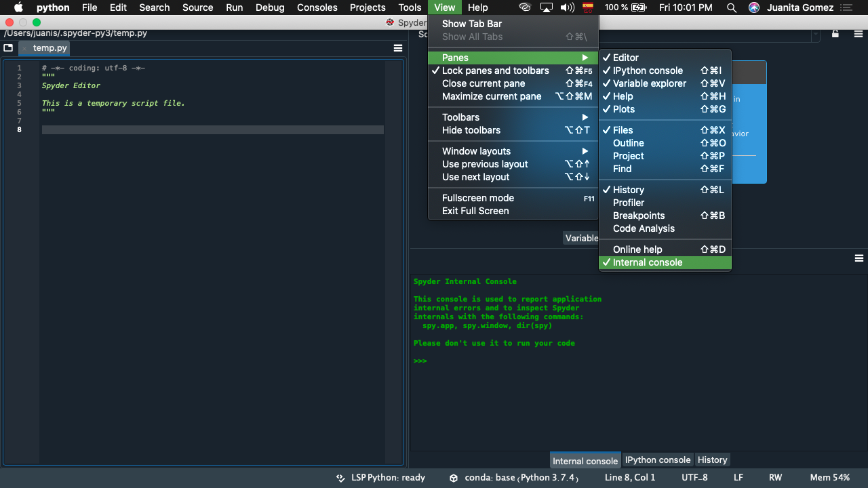868x488 pixels.
Task: Click the internal console prompt
Action: [420, 361]
